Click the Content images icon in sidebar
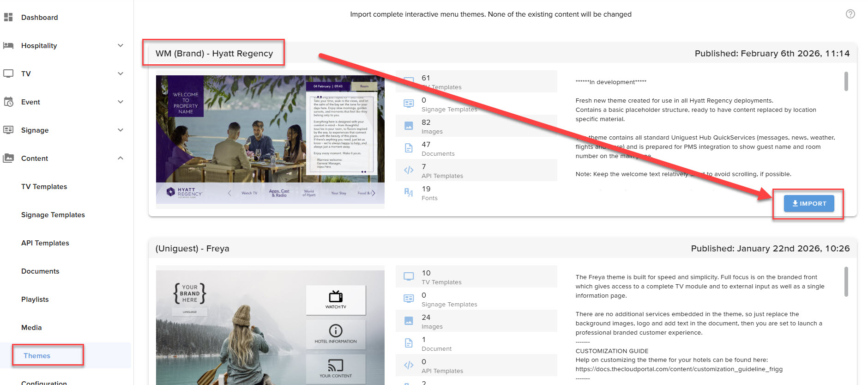The height and width of the screenshot is (385, 868). point(8,159)
